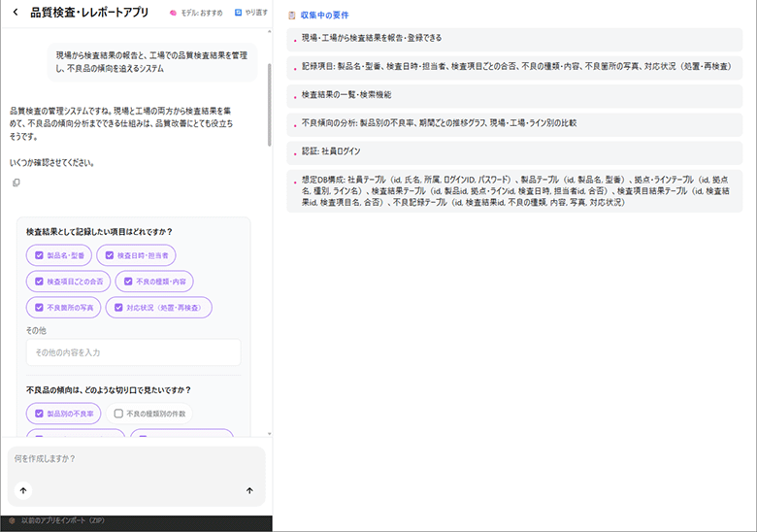The image size is (757, 532).
Task: Click the upload arrow in the prompt box
Action: pos(23,490)
